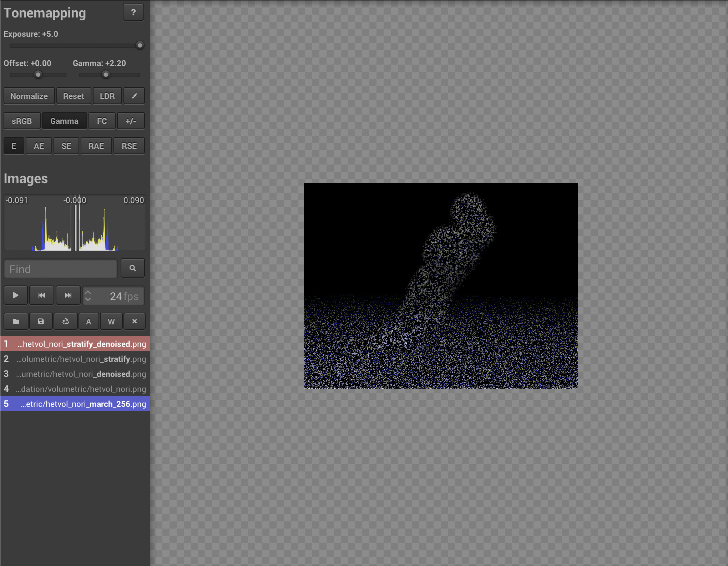Select the E error metric
The image size is (728, 566).
(x=14, y=146)
